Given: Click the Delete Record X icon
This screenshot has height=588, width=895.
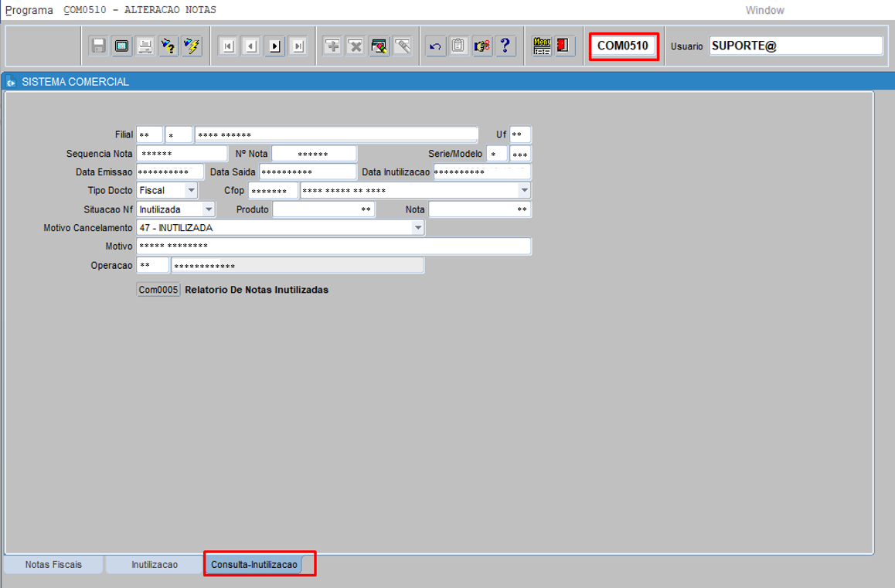Looking at the screenshot, I should pyautogui.click(x=356, y=46).
